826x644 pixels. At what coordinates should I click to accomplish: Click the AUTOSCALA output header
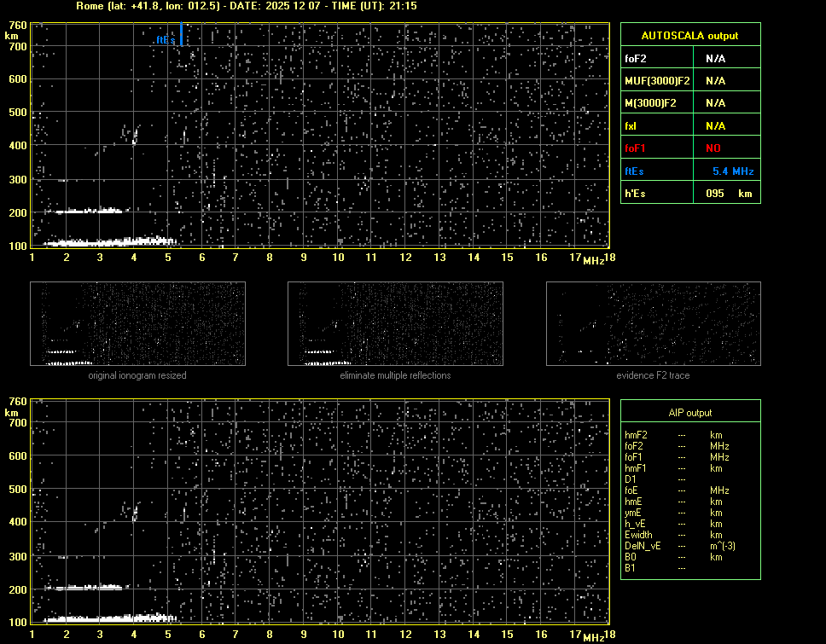point(689,36)
